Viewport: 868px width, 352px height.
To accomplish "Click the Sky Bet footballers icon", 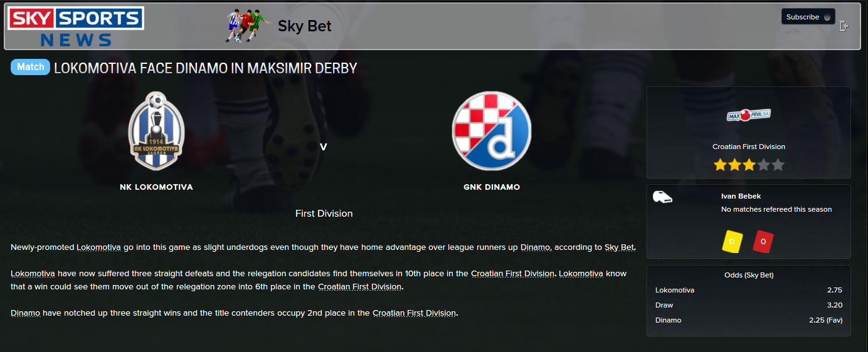I will pos(243,26).
